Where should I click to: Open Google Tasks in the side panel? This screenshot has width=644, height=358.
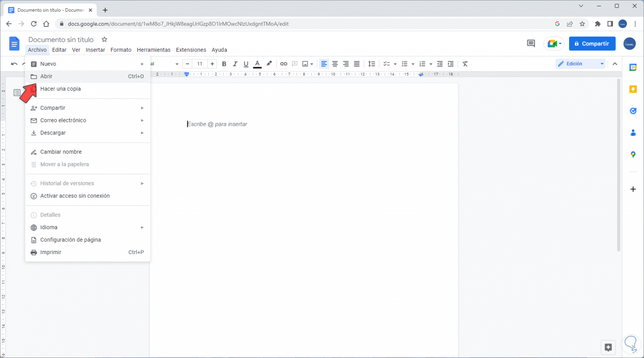[633, 111]
